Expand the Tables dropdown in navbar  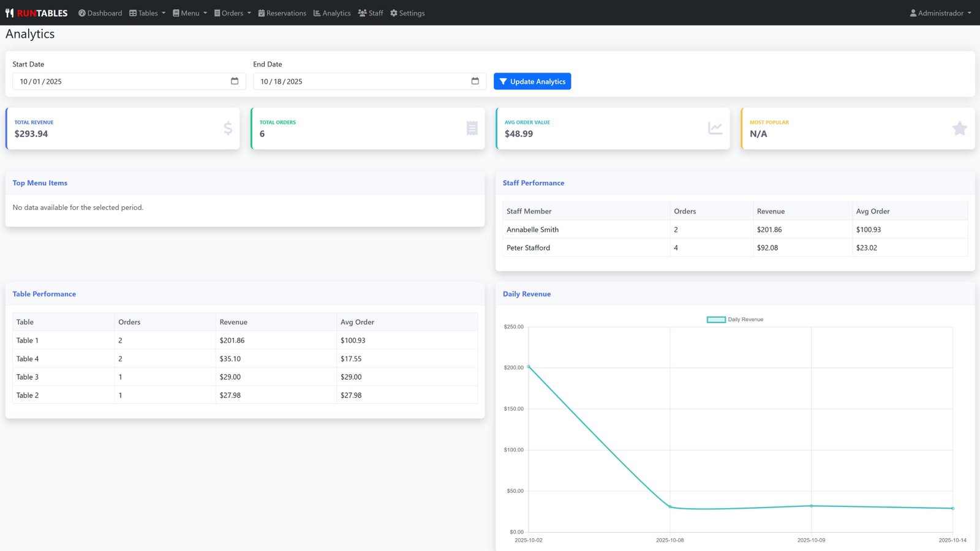pyautogui.click(x=148, y=13)
